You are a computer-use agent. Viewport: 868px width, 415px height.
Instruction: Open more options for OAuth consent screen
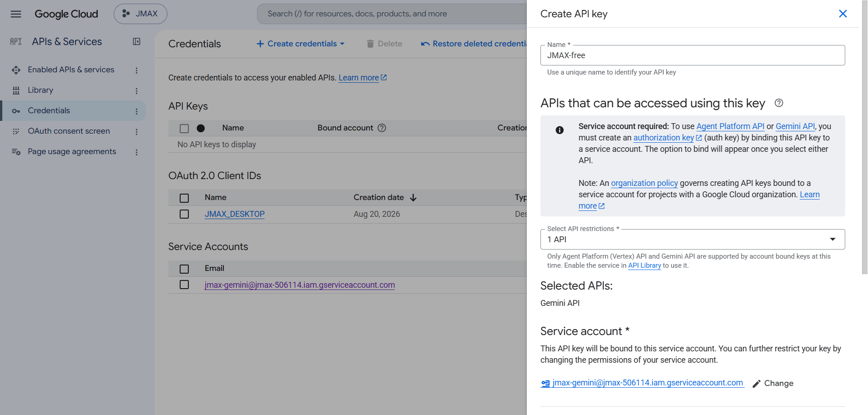point(136,131)
